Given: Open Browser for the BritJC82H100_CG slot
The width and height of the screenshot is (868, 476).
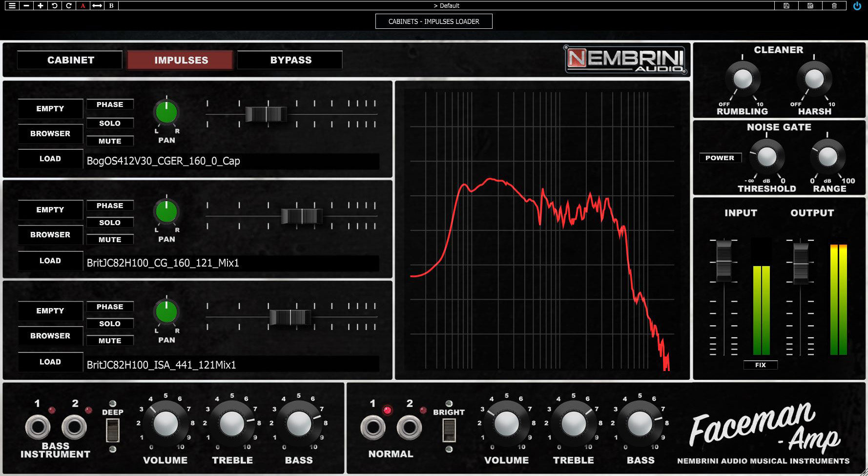Looking at the screenshot, I should click(50, 234).
